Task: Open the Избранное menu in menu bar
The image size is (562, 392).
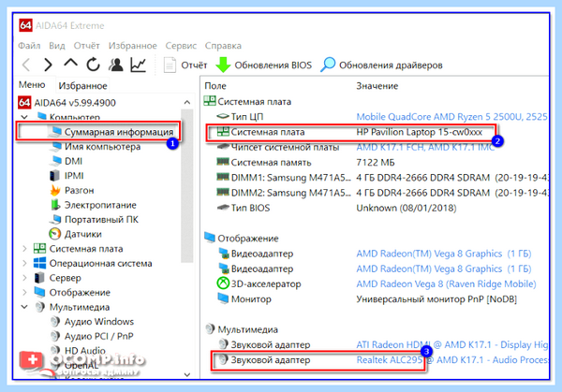Action: [133, 46]
